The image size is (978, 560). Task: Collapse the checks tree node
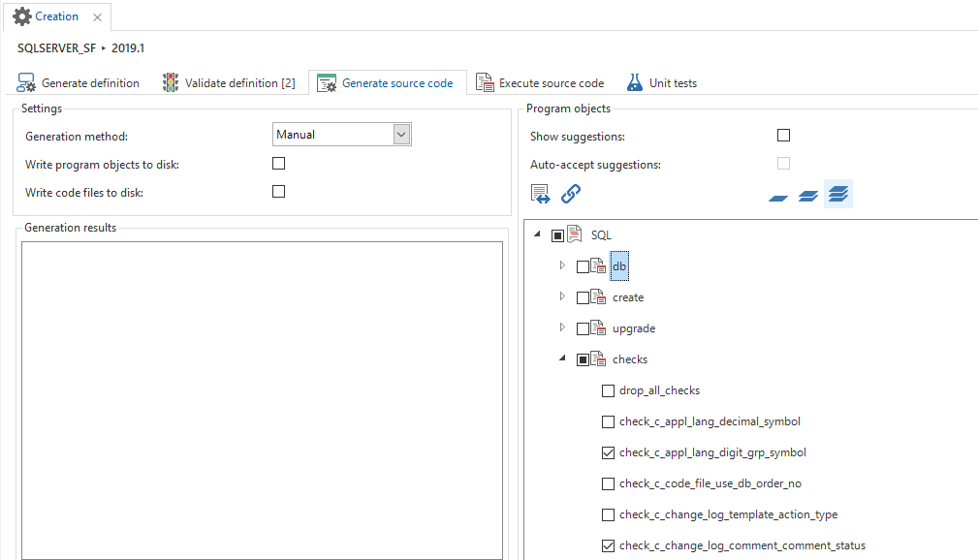562,358
